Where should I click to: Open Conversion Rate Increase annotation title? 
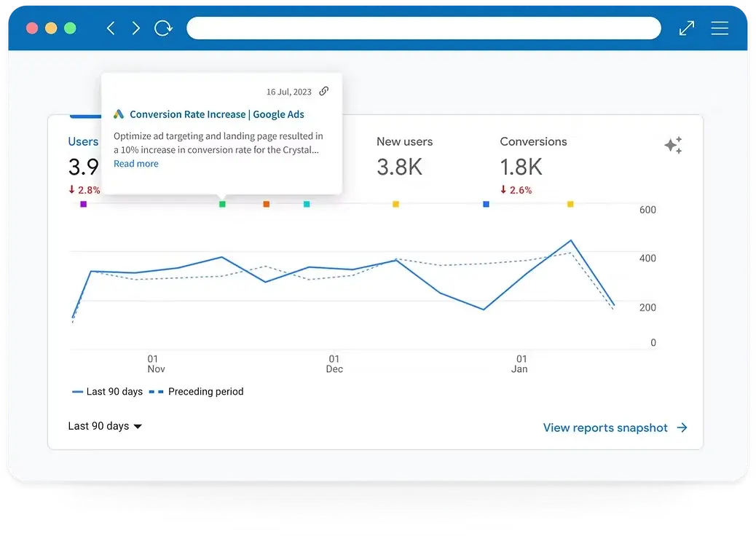coord(217,114)
